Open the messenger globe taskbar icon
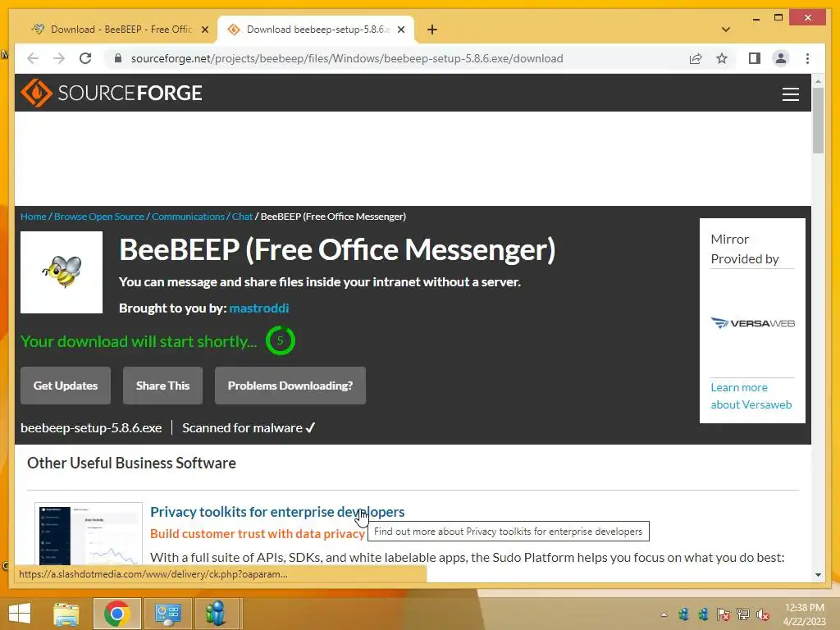Image resolution: width=840 pixels, height=630 pixels. tap(215, 614)
